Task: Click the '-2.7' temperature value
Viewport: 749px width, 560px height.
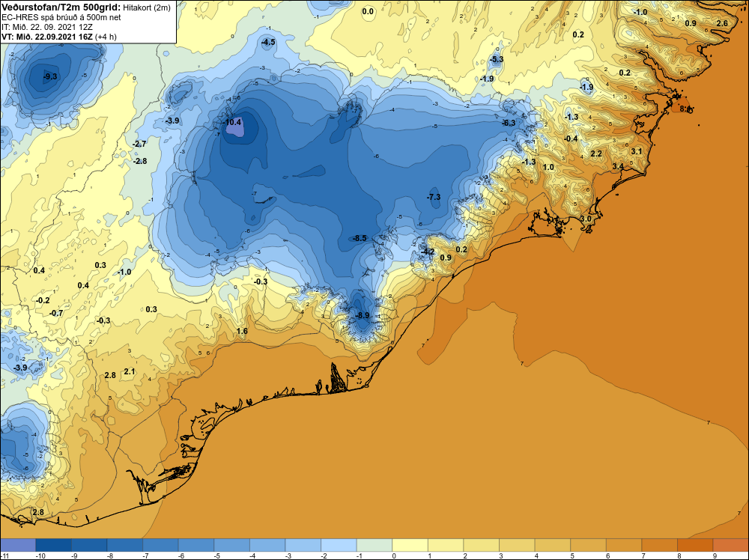Action: point(139,144)
